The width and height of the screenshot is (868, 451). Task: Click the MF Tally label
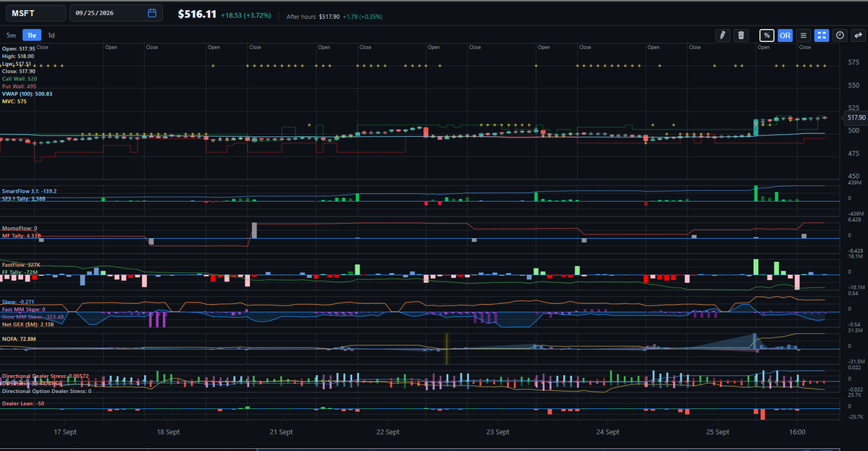tap(21, 236)
